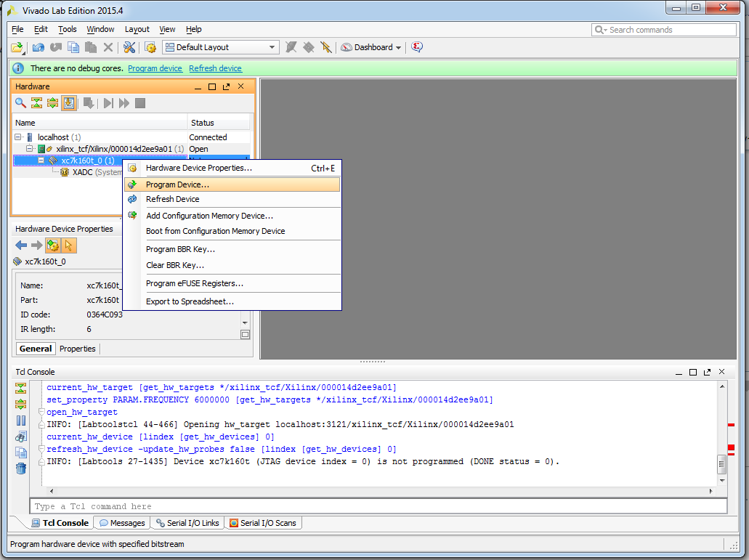Click the Program device link in banner
749x560 pixels.
point(155,68)
